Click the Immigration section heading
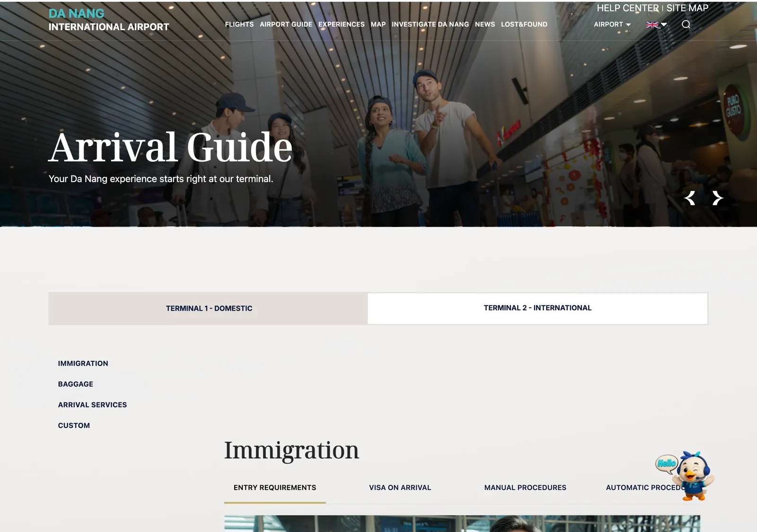Image resolution: width=757 pixels, height=532 pixels. point(291,450)
